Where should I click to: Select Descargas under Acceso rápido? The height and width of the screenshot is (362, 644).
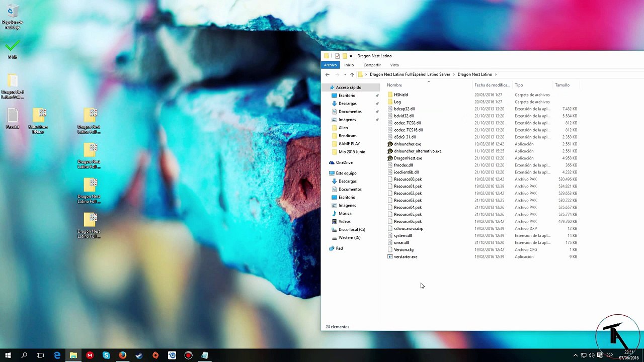348,104
